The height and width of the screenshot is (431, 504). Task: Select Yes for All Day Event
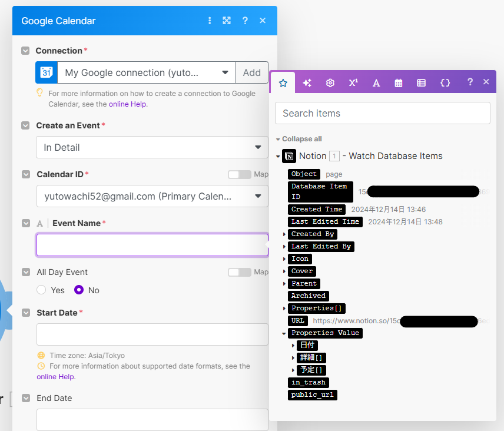coord(41,290)
